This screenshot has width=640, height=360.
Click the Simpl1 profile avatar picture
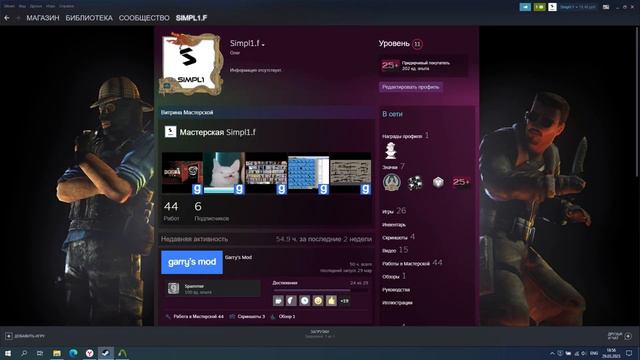coord(191,64)
